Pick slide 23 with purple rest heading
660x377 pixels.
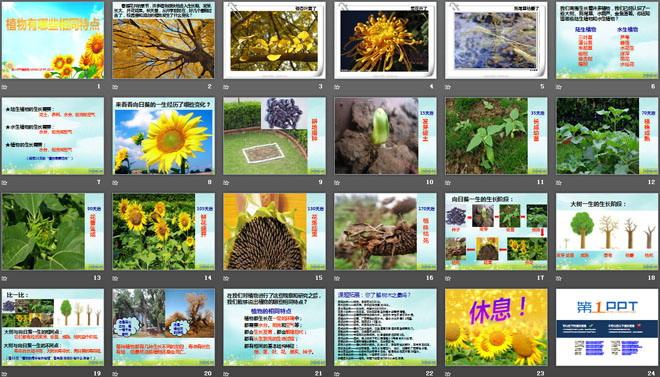496,327
